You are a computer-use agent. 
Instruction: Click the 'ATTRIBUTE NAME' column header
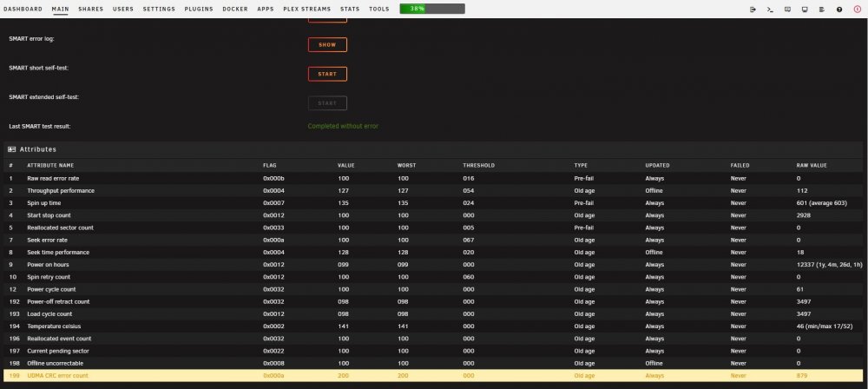[x=50, y=166]
